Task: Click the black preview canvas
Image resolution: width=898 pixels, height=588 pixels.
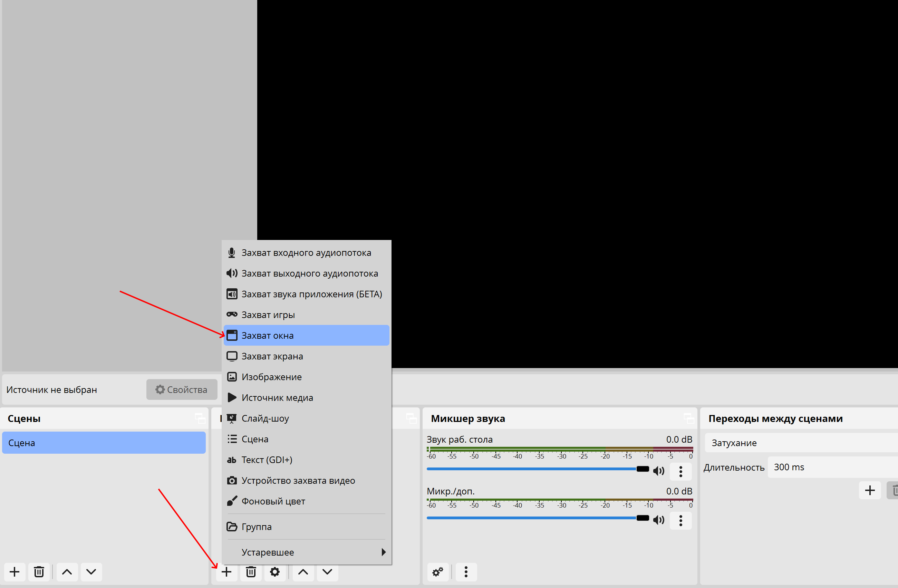Action: coord(577,184)
